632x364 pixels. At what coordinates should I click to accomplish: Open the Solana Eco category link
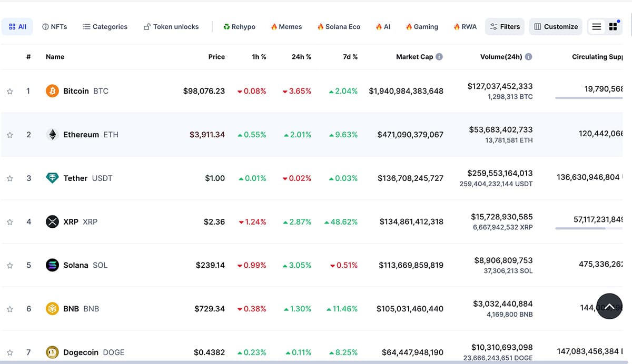click(339, 27)
